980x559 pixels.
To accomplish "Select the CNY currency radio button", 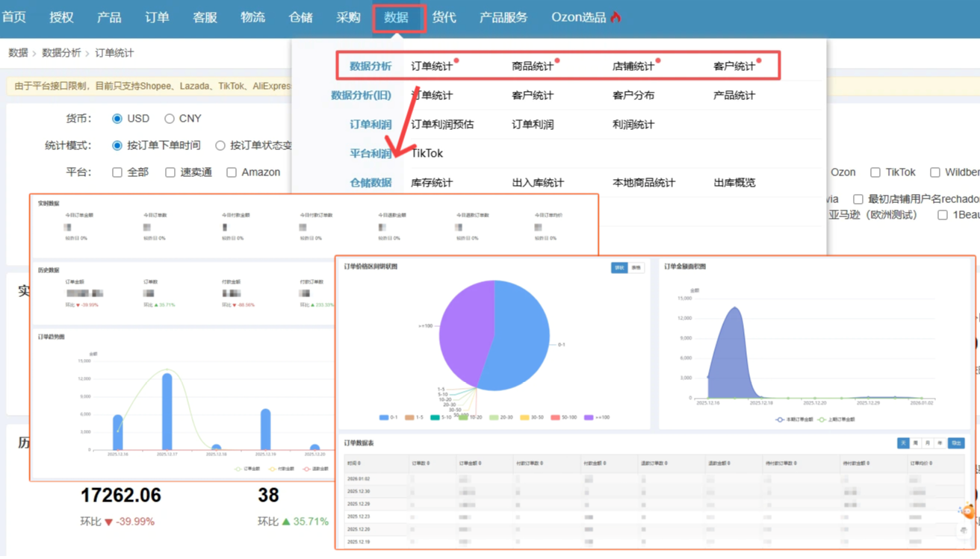I will point(170,119).
